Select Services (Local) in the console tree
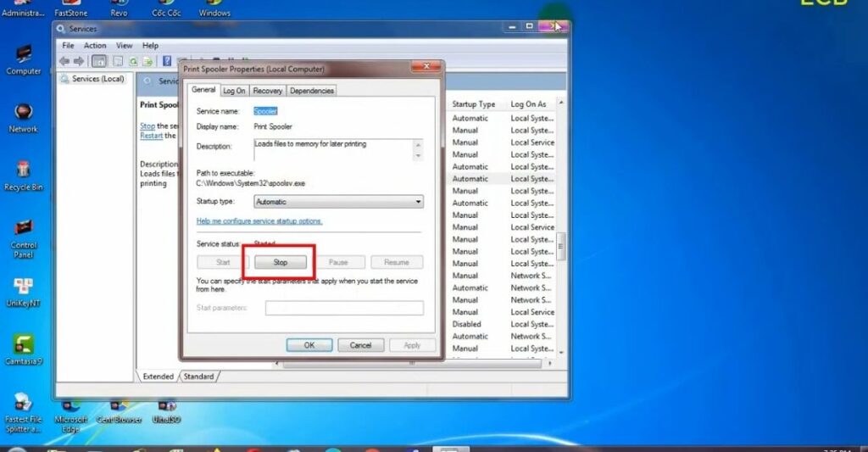This screenshot has height=452, width=868. (97, 79)
